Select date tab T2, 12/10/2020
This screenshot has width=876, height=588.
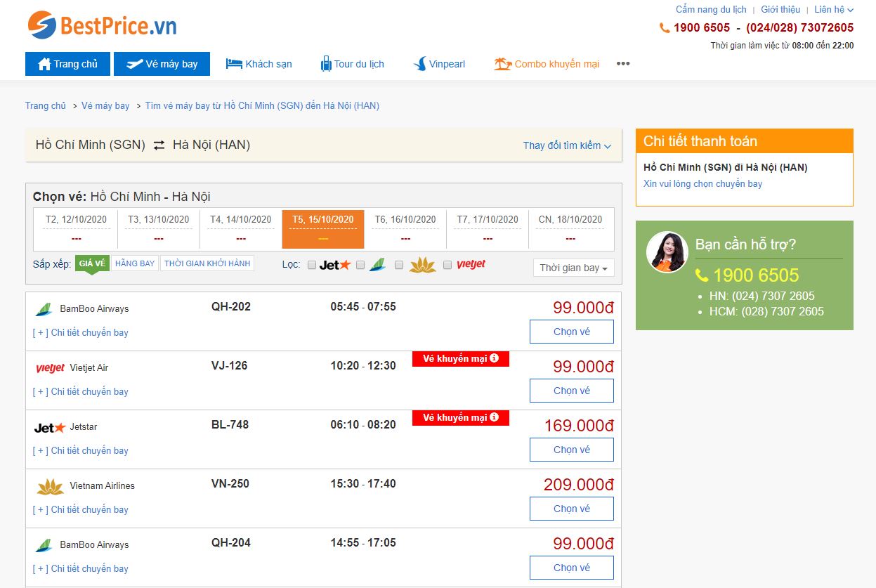76,228
